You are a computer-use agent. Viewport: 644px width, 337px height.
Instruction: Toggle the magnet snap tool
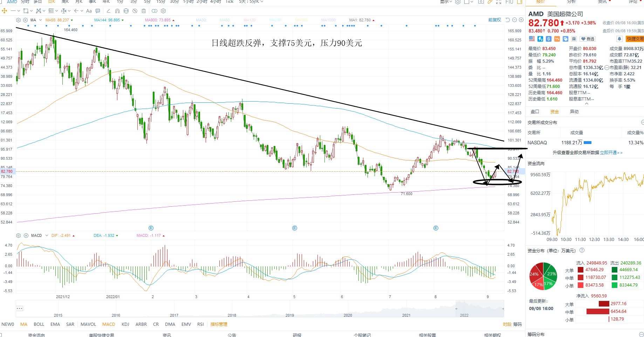pyautogui.click(x=117, y=11)
